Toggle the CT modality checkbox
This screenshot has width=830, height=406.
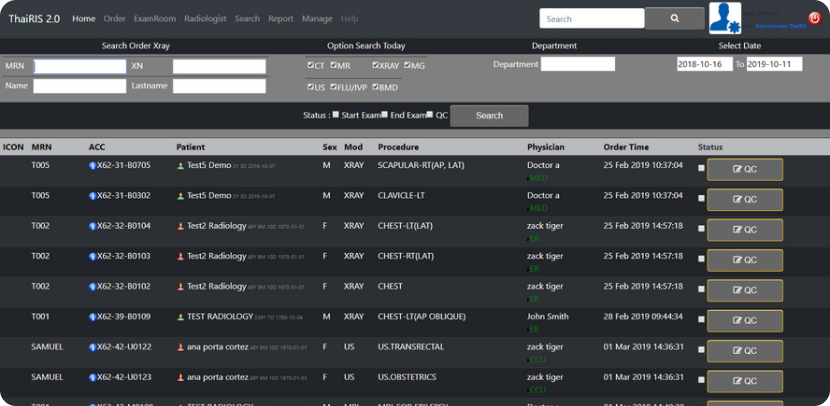(x=311, y=65)
